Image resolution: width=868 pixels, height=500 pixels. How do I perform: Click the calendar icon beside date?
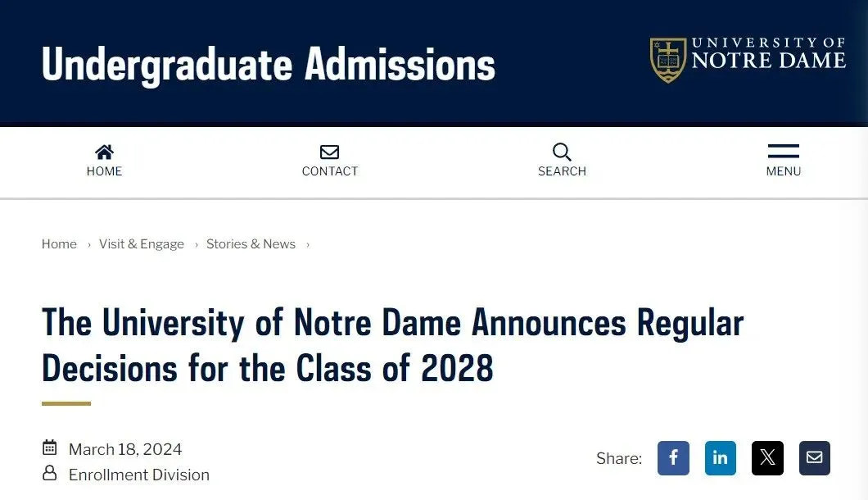point(50,448)
